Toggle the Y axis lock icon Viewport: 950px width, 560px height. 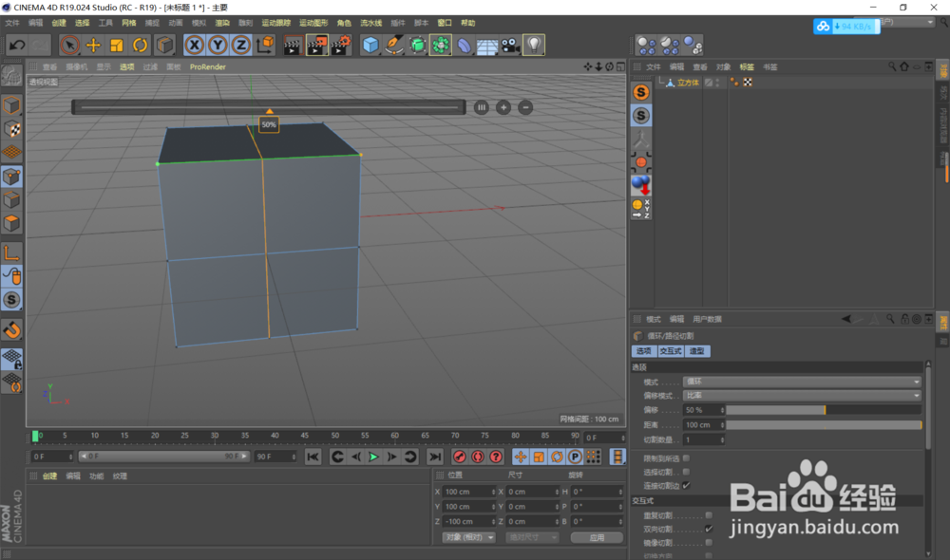coord(217,45)
